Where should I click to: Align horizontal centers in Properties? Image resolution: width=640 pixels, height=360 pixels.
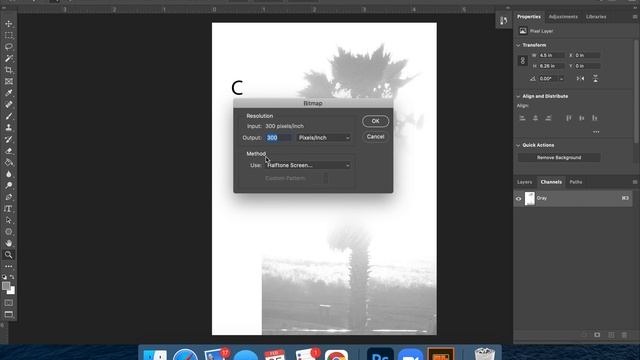pyautogui.click(x=535, y=118)
